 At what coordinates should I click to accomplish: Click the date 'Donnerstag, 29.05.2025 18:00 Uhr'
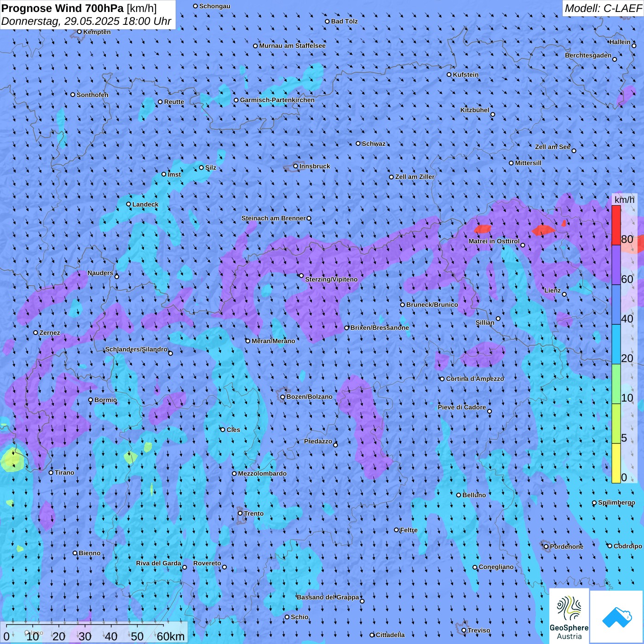tap(86, 21)
